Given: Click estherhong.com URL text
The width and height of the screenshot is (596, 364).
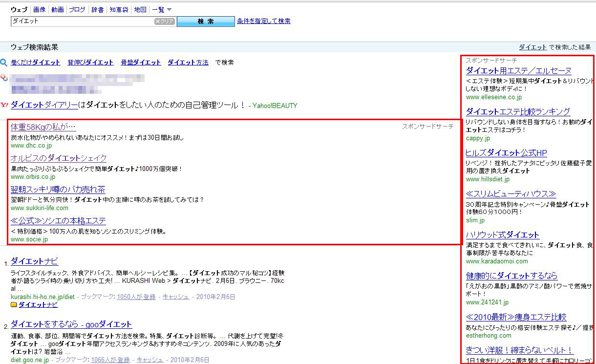Looking at the screenshot, I should pos(489,336).
